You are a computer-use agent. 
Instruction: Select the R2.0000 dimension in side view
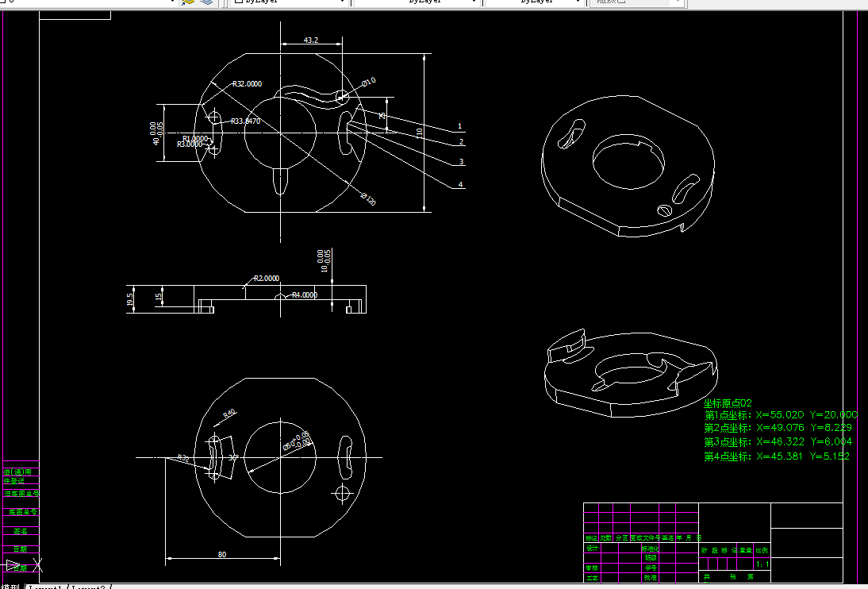coord(267,278)
